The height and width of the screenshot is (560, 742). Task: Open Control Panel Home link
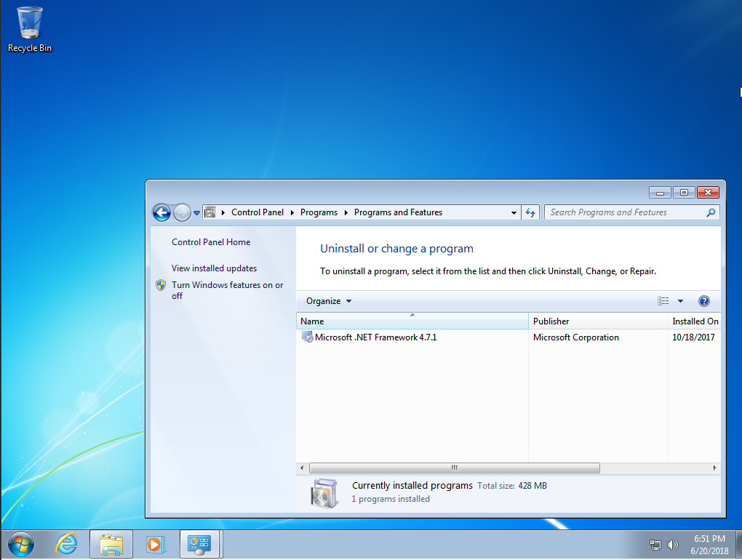click(x=211, y=242)
